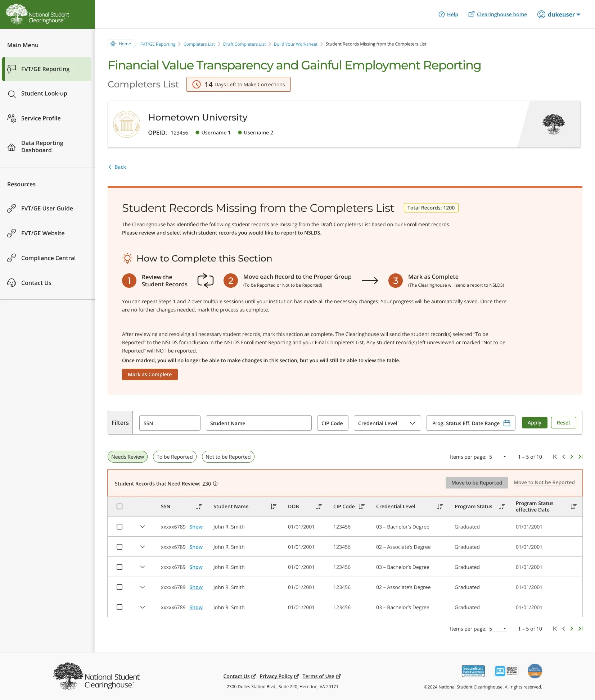
Task: Click the green Apply filter button
Action: click(535, 423)
